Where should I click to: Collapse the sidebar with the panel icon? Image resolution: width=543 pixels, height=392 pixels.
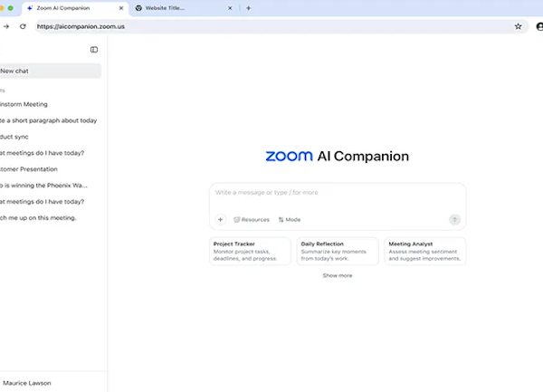[94, 50]
